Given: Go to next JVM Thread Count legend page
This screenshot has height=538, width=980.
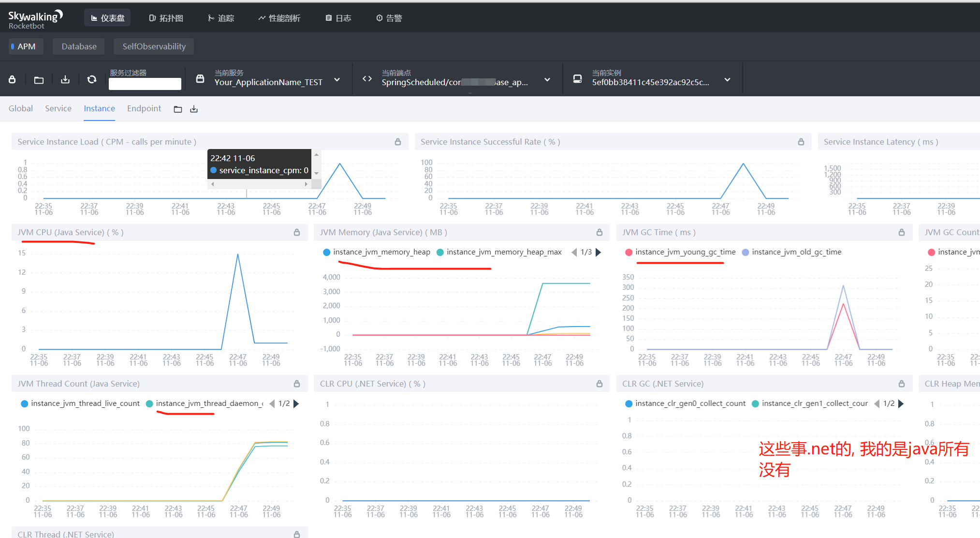Looking at the screenshot, I should [x=296, y=403].
